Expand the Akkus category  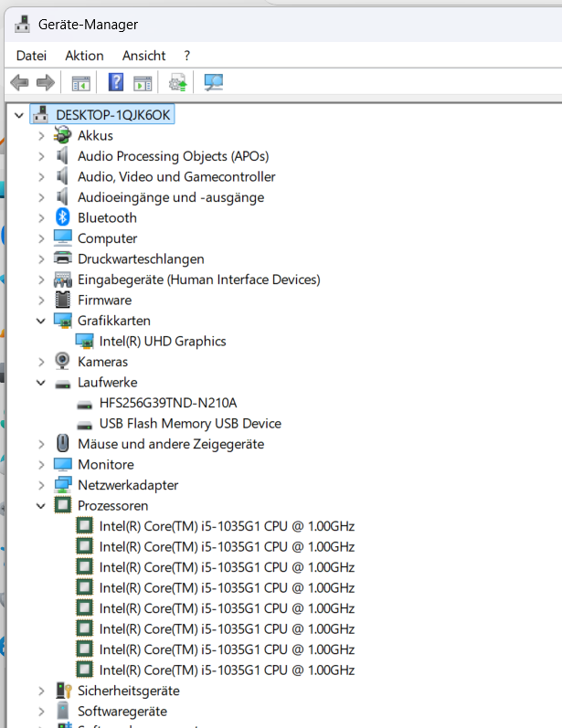pyautogui.click(x=41, y=135)
